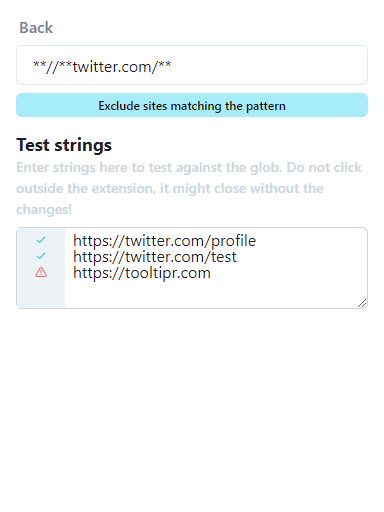
Task: Click checkmark icon beside twitter.com/profile
Action: [41, 240]
